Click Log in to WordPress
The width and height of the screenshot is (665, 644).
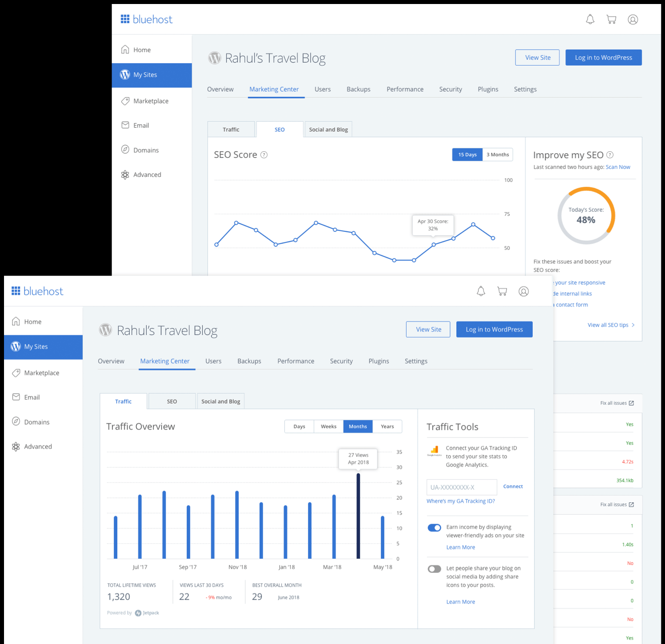494,329
